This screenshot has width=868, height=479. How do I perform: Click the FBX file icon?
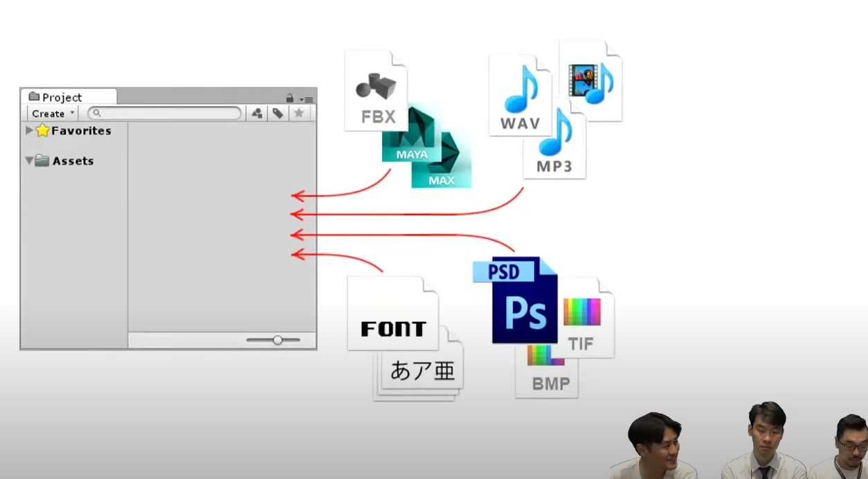(x=376, y=90)
